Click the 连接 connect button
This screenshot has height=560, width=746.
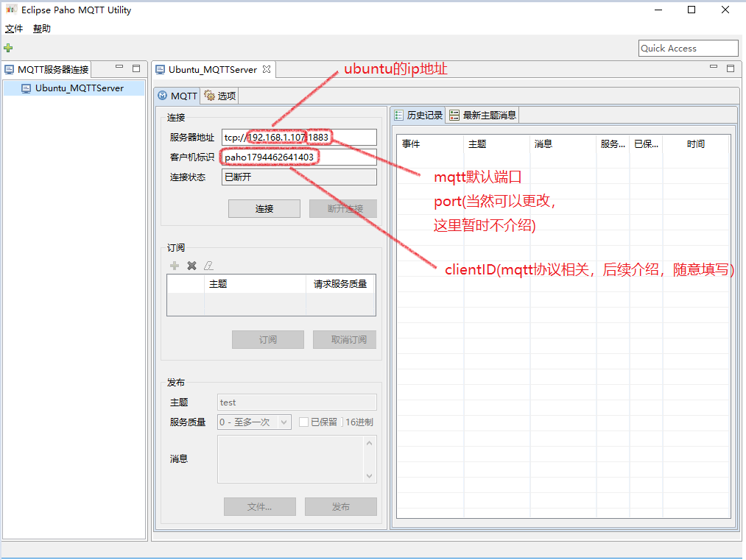[264, 208]
